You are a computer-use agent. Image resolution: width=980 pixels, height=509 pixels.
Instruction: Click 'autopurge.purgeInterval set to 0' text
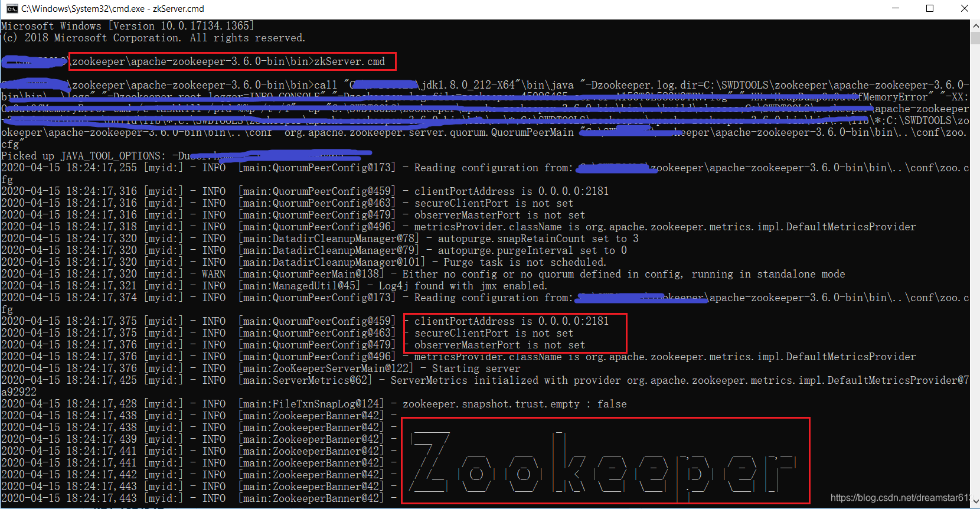(x=532, y=250)
